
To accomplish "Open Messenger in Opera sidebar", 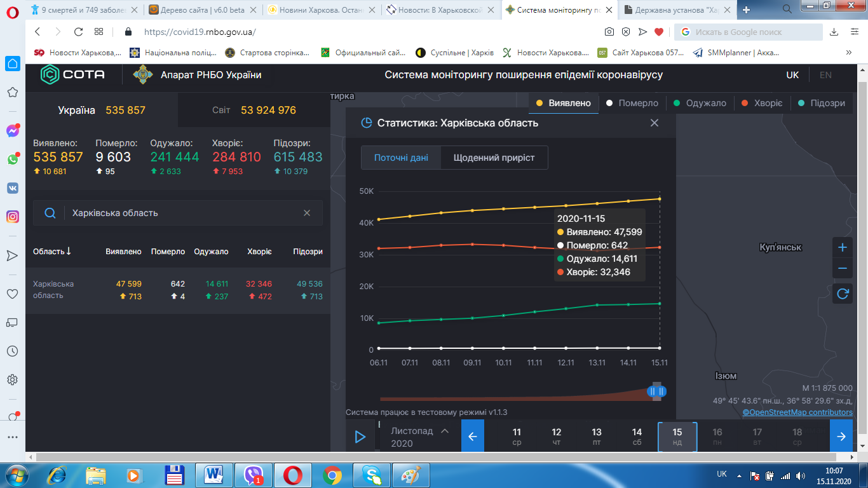I will coord(12,131).
